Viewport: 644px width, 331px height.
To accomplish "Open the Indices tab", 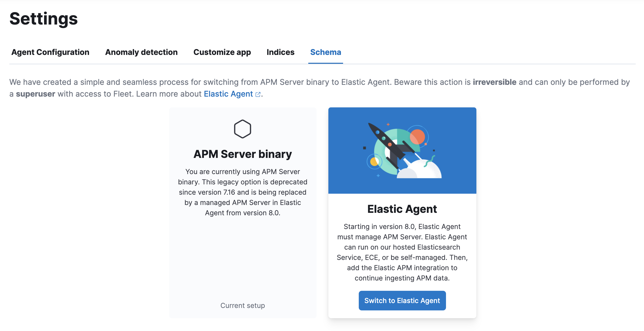I will pos(280,52).
